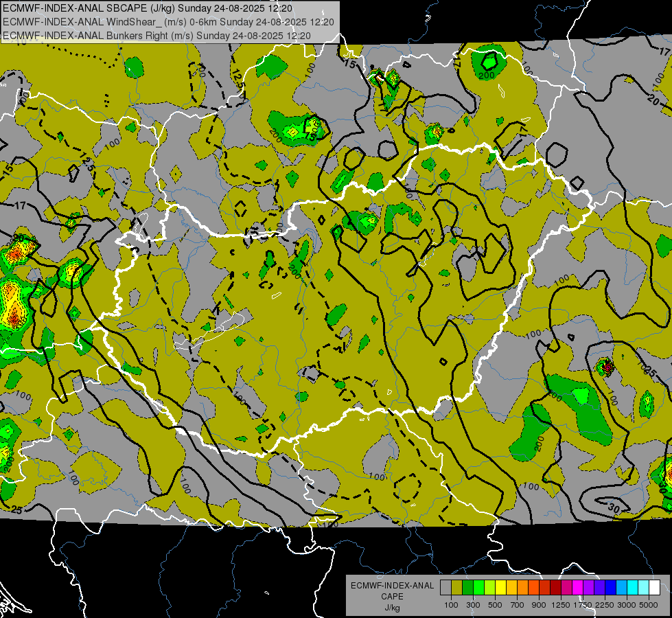Select the amber legend swatch
The image size is (672, 618).
tap(511, 588)
